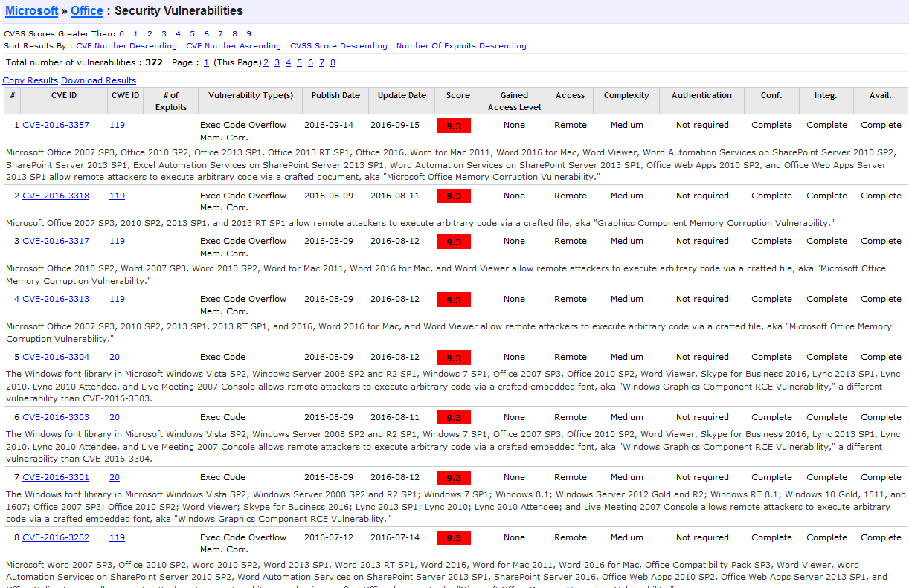The width and height of the screenshot is (909, 588).
Task: Open CVE-2016-3303 details
Action: coord(56,418)
